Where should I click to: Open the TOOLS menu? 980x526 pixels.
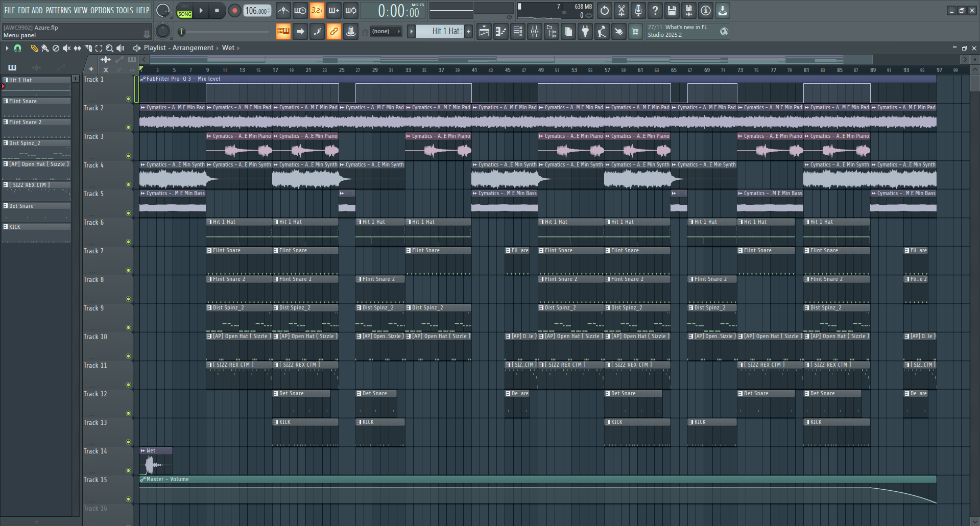(x=125, y=10)
